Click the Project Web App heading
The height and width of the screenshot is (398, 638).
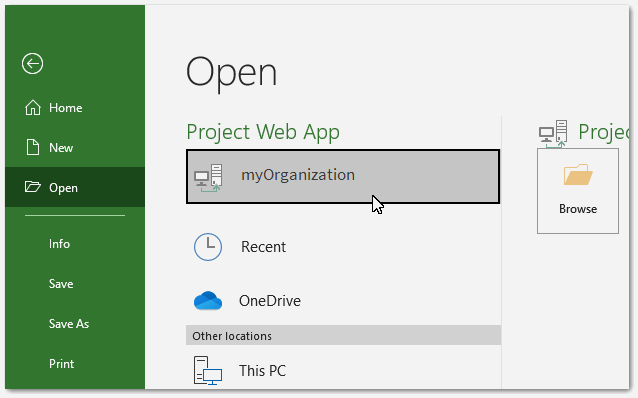pyautogui.click(x=263, y=132)
